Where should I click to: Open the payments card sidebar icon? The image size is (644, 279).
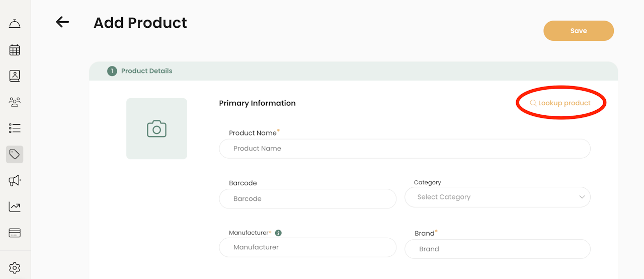pos(15,233)
